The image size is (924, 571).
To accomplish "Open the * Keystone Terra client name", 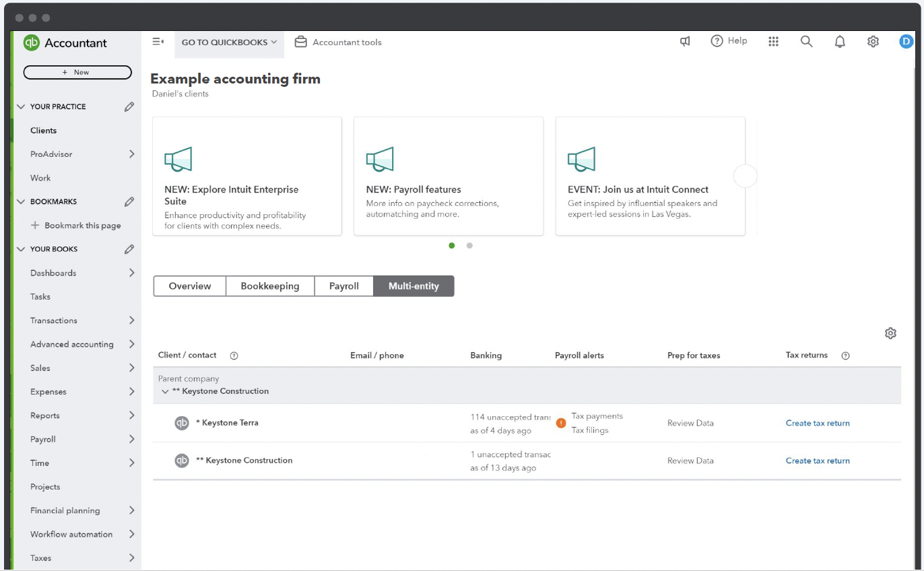I will tap(227, 423).
